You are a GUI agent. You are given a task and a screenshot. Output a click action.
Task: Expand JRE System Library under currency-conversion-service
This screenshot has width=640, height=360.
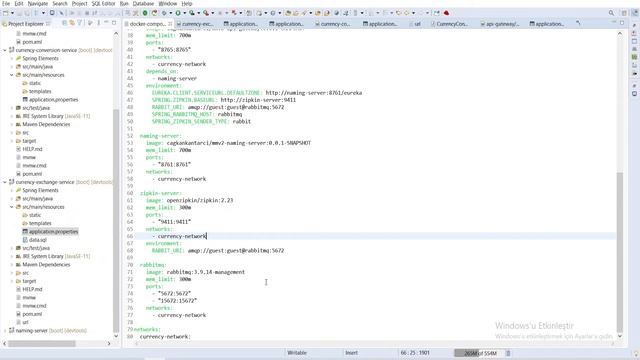click(x=11, y=116)
